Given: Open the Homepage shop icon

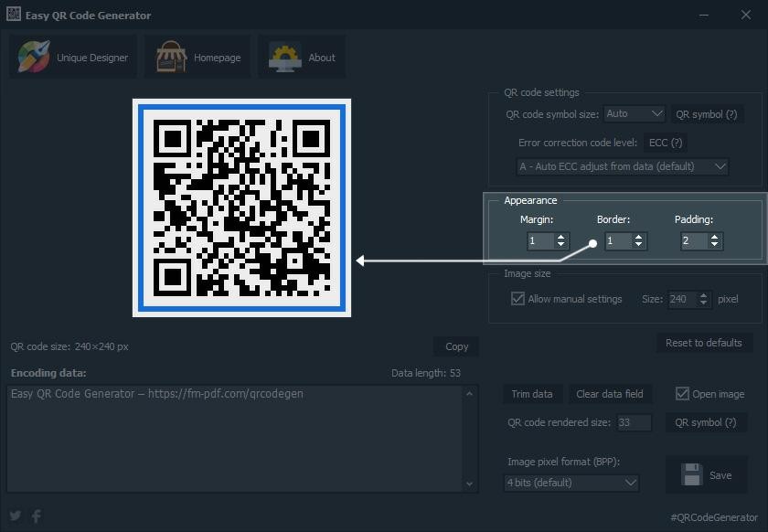Looking at the screenshot, I should coord(171,57).
